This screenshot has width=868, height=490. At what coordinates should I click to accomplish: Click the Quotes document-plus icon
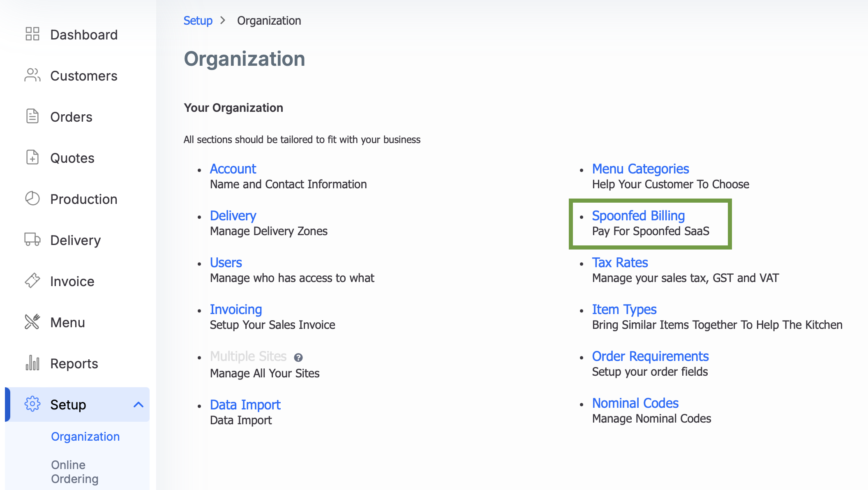pos(32,157)
